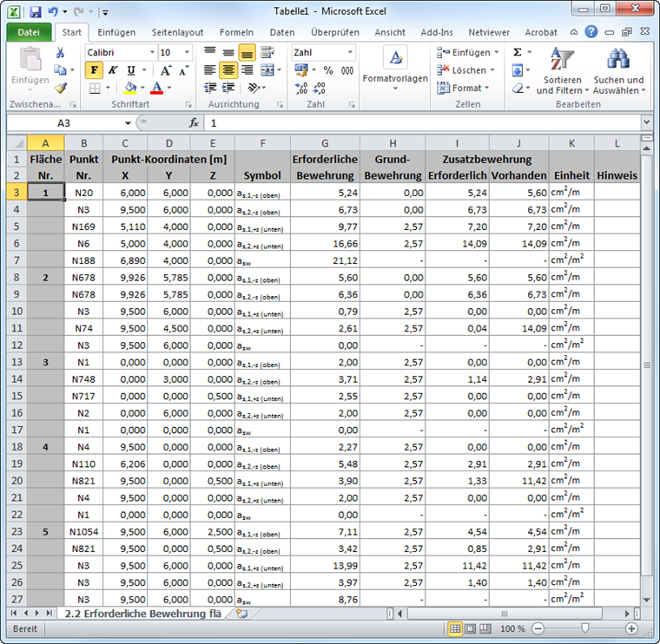Click the formula bar input showing 1
660x644 pixels.
(x=423, y=123)
